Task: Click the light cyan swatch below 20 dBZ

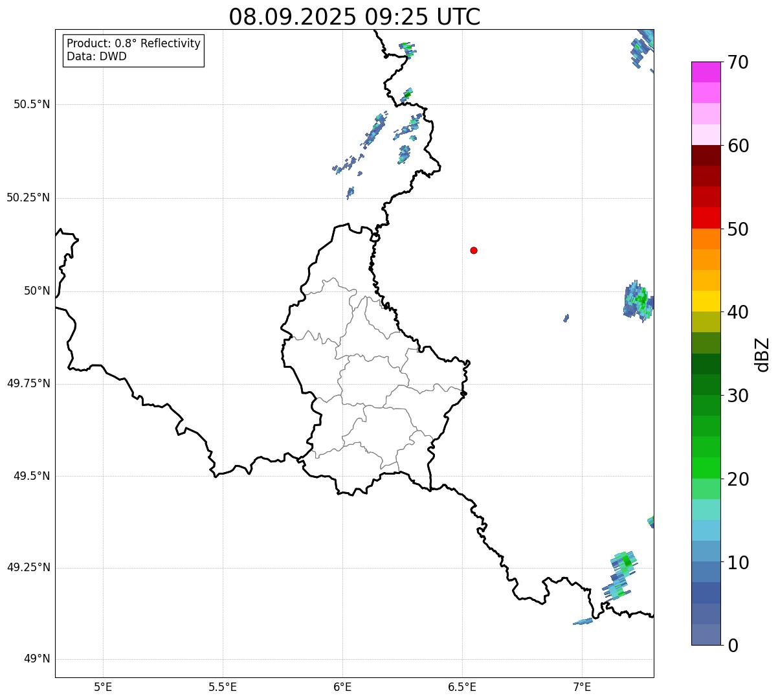Action: point(706,510)
